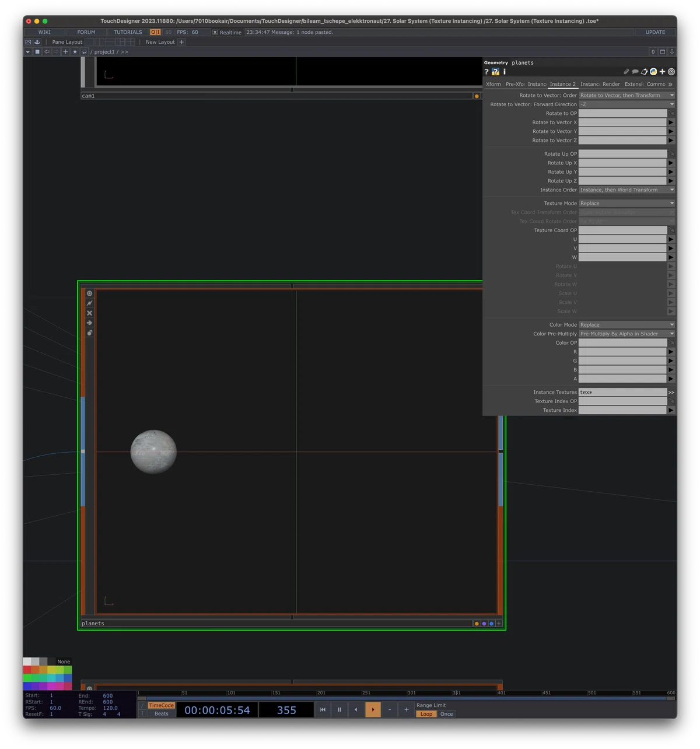This screenshot has width=700, height=749.
Task: Toggle orange flag on planets node footer
Action: (x=477, y=624)
